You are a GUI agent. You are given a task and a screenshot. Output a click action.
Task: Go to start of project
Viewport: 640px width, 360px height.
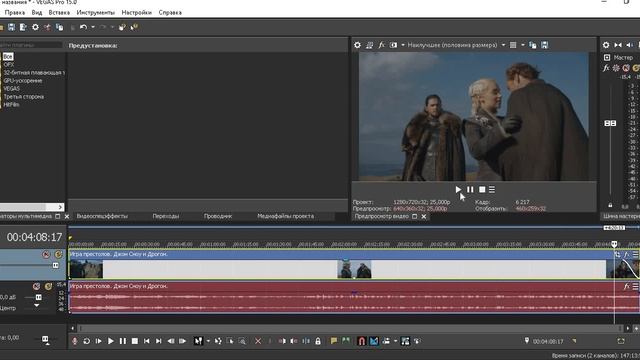147,341
